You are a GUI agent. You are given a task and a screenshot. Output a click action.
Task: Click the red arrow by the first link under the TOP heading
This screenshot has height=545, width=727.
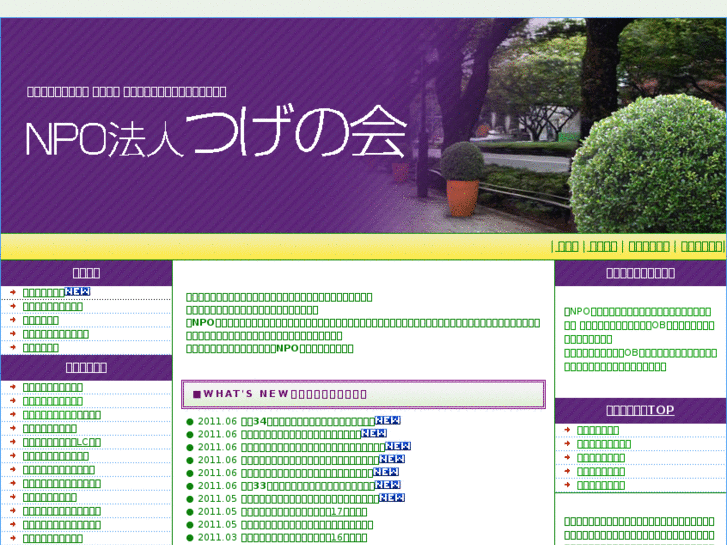tap(566, 431)
